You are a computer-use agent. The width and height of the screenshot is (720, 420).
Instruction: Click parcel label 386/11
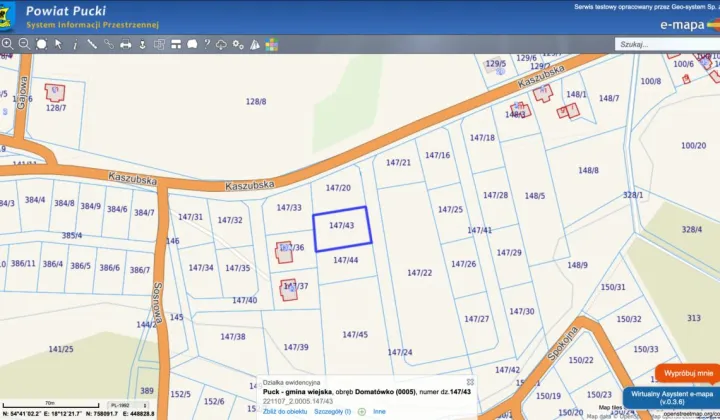pyautogui.click(x=23, y=263)
